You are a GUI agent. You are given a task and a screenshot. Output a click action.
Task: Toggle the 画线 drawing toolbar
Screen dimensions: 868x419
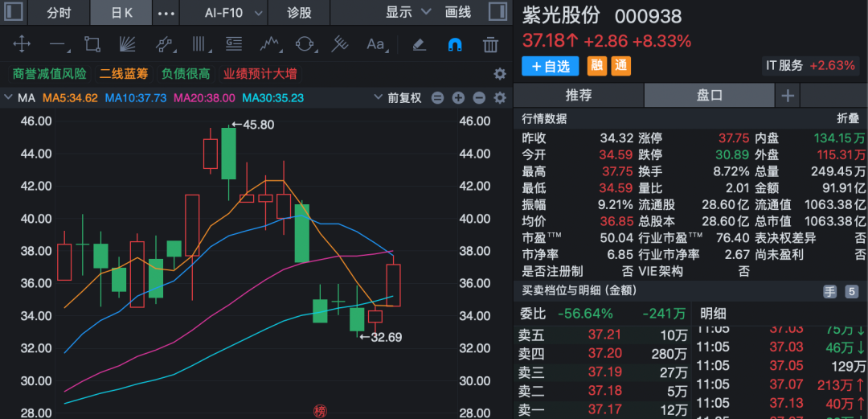point(458,12)
